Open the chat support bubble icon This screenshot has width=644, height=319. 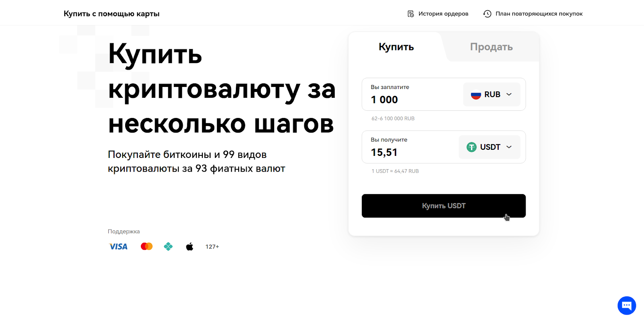pos(627,305)
